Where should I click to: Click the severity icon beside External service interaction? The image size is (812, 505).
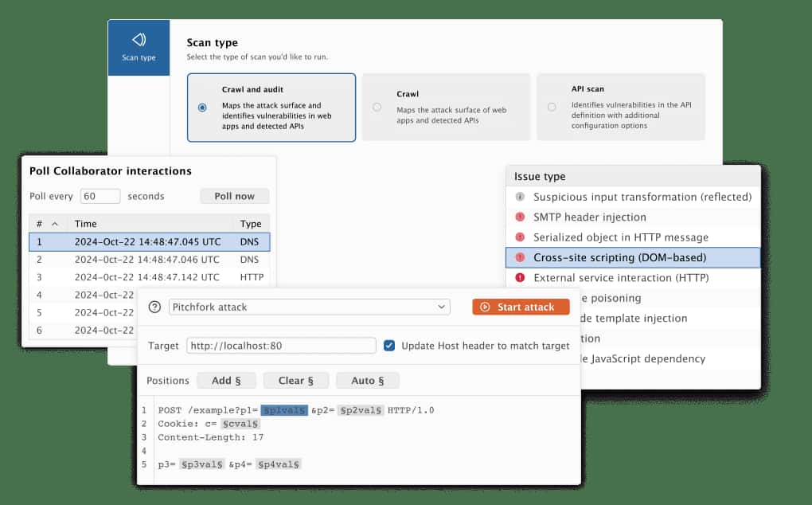pyautogui.click(x=518, y=277)
